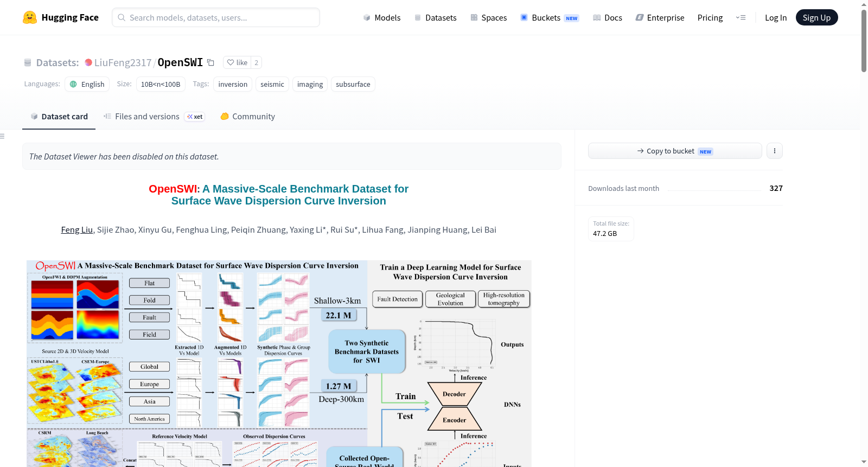Click the seismic tag
The width and height of the screenshot is (868, 467).
[272, 84]
